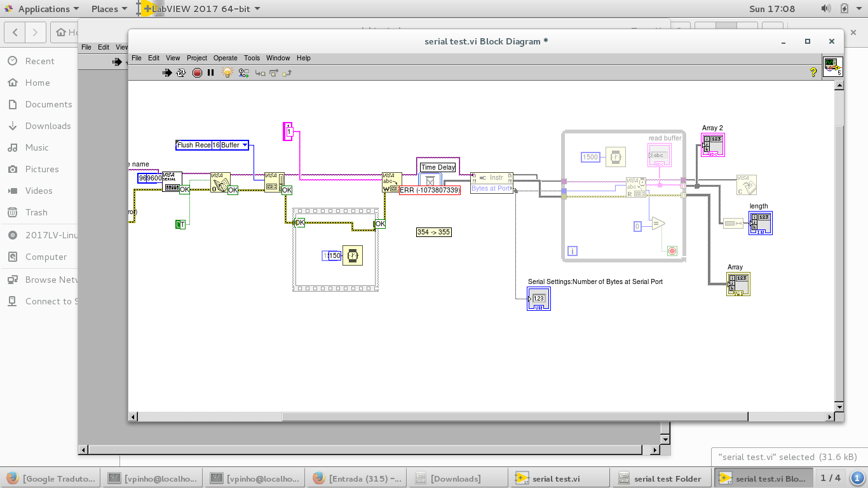Switch to serial test Folder taskbar button
This screenshot has width=868, height=488.
click(661, 478)
